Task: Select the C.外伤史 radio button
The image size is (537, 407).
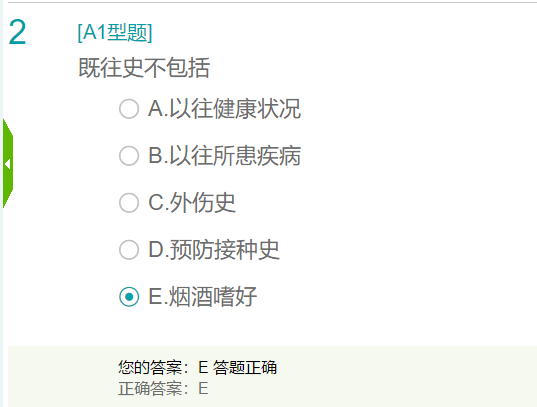Action: pos(129,203)
